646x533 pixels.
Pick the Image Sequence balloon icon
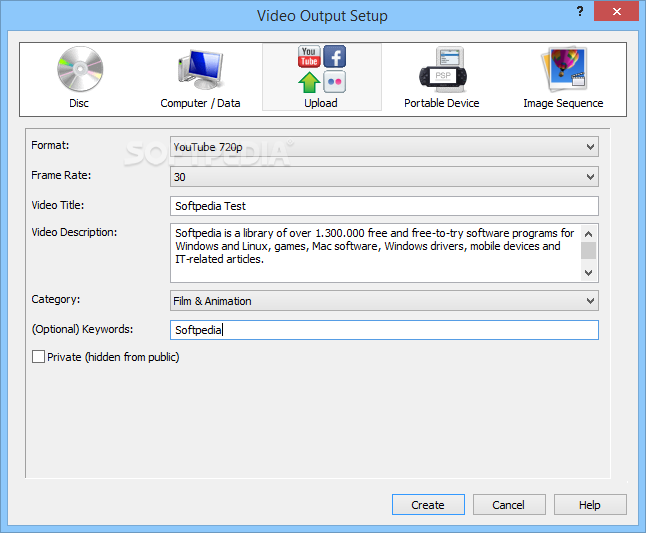[564, 69]
